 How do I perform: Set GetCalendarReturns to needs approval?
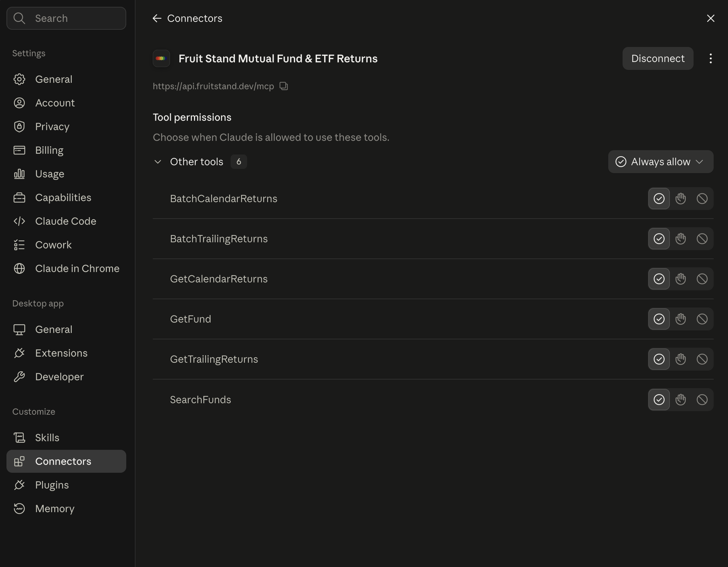[680, 279]
